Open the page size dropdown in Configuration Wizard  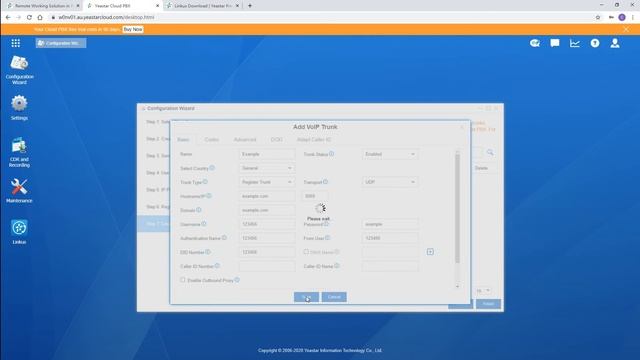(483, 291)
